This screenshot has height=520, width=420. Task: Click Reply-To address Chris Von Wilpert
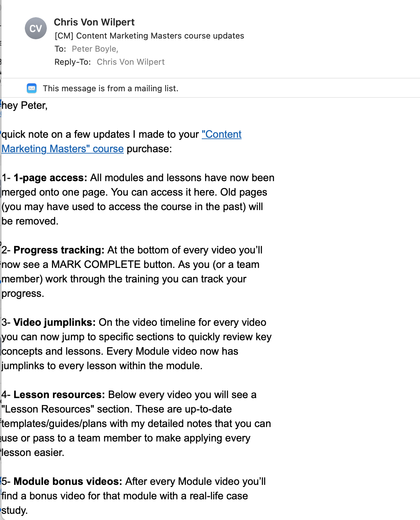tap(131, 62)
